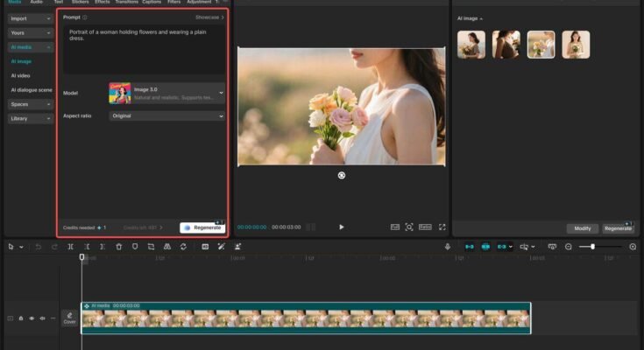
Task: Click the zoom in magnifier on timeline
Action: coord(633,247)
